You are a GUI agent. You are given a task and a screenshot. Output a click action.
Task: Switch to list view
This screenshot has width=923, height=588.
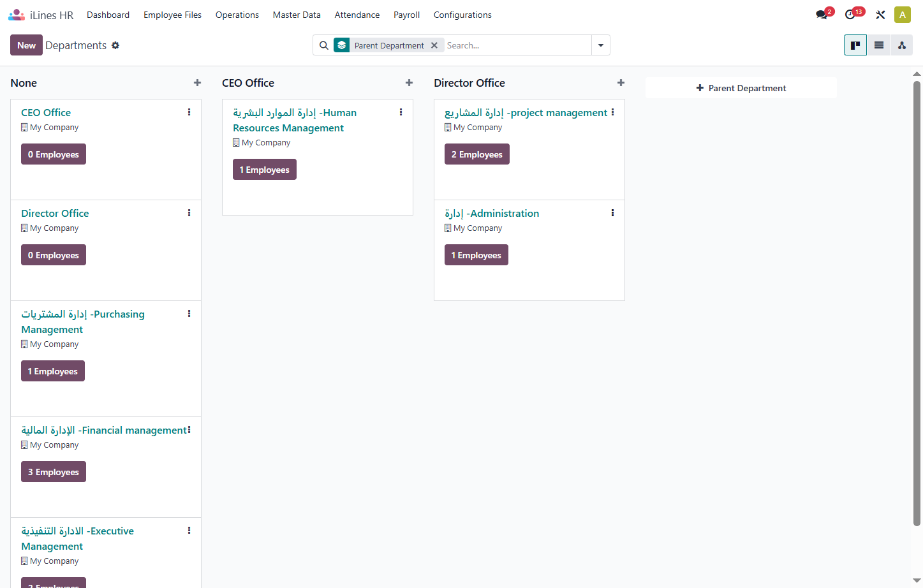click(879, 45)
